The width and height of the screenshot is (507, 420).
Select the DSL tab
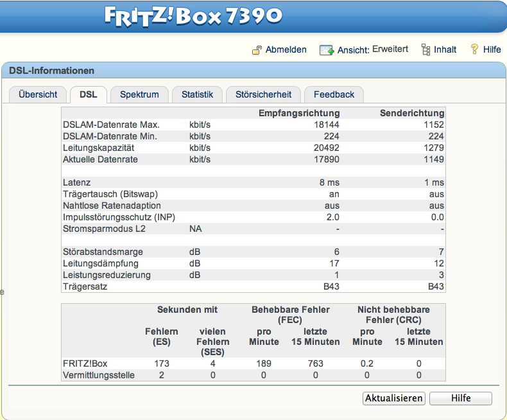(89, 94)
